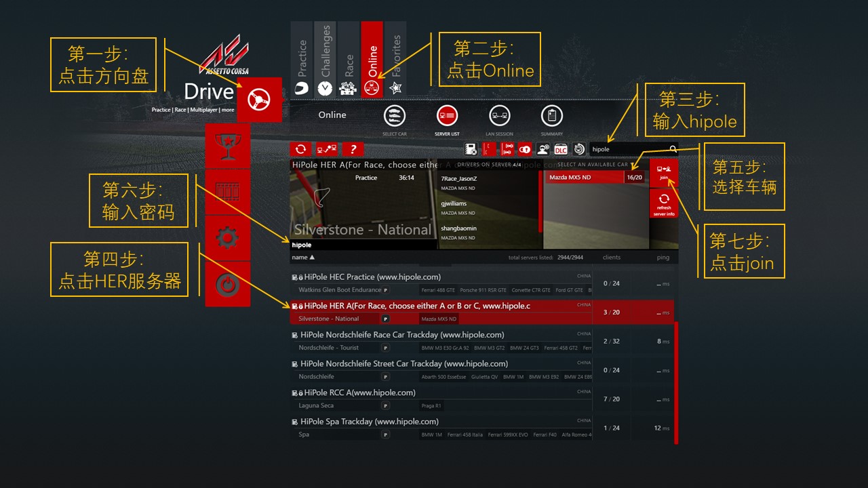Toggle the password-protected servers filter
Image resolution: width=868 pixels, height=488 pixels.
coord(525,149)
